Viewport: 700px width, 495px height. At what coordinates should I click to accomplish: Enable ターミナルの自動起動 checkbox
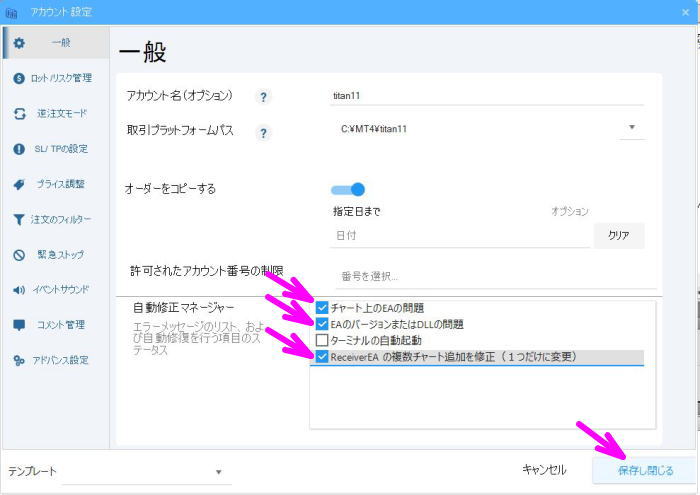point(322,340)
